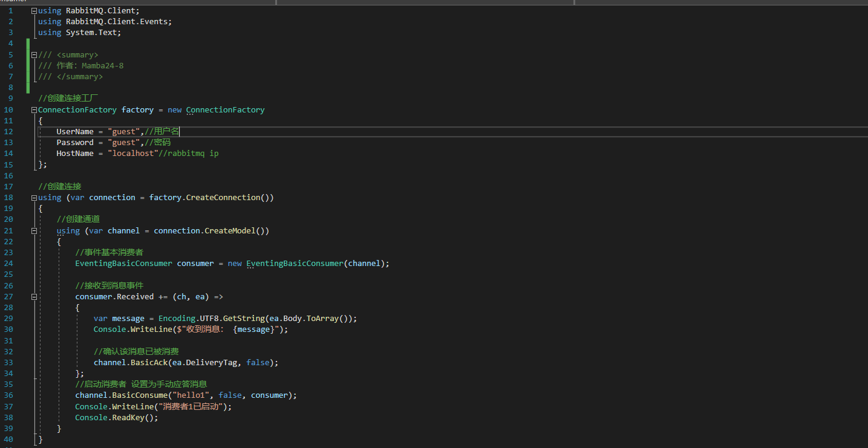Click the 'UserName' property
Screen dimensions: 868x448
point(75,131)
